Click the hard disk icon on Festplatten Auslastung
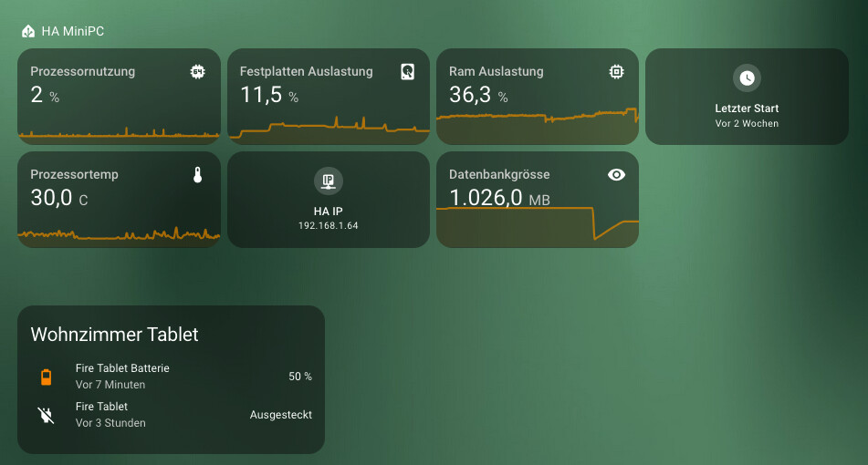This screenshot has width=868, height=465. (407, 71)
